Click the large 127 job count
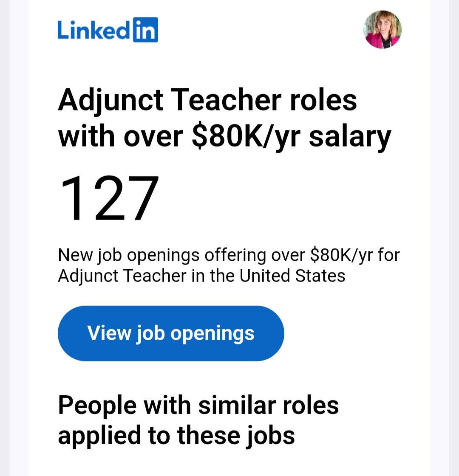The width and height of the screenshot is (459, 476). pos(109,199)
